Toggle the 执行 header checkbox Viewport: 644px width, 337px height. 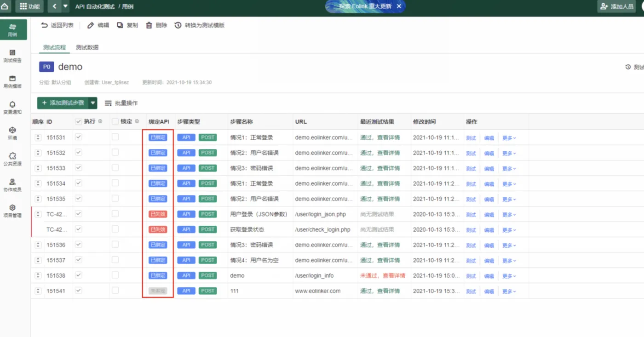(78, 121)
